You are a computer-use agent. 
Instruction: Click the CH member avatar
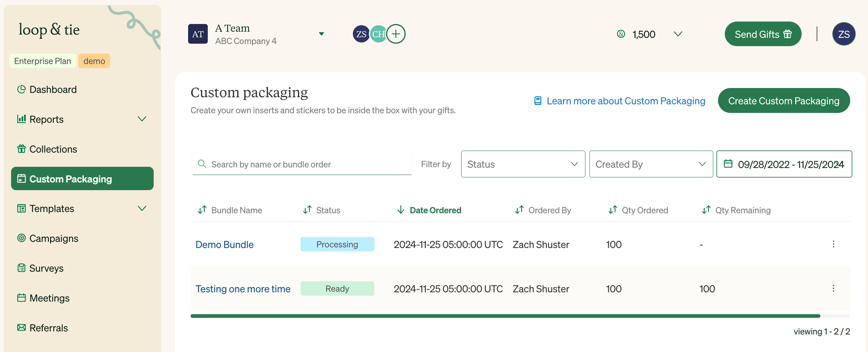[378, 34]
